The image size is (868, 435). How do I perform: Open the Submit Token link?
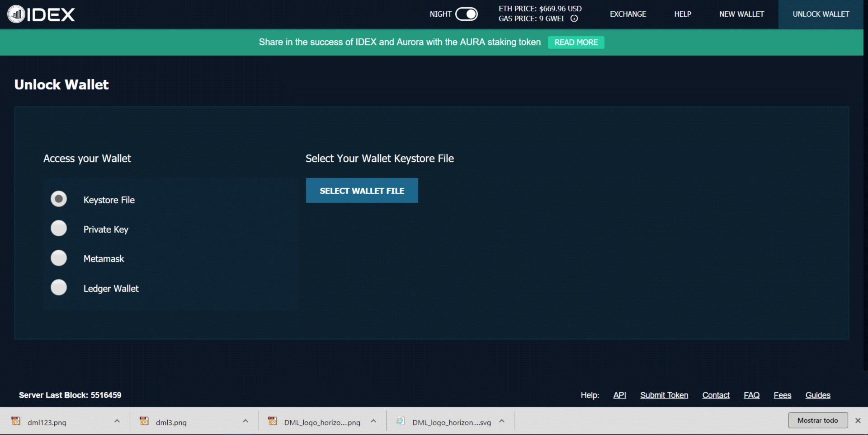(664, 395)
